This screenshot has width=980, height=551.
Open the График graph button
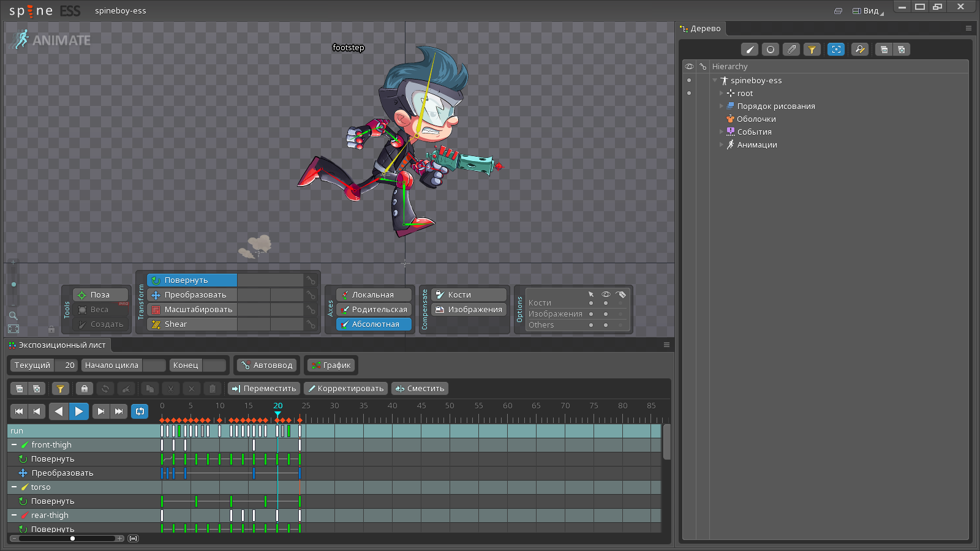point(331,365)
